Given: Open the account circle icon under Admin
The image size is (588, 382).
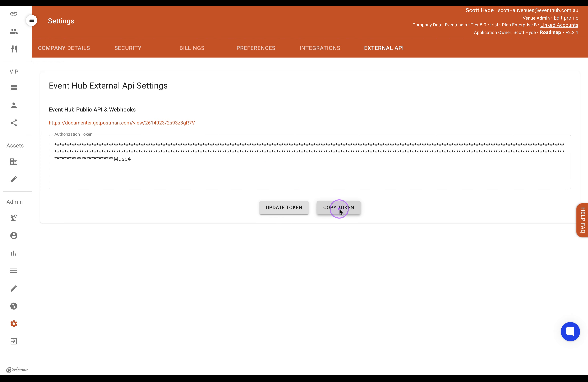Looking at the screenshot, I should [14, 236].
